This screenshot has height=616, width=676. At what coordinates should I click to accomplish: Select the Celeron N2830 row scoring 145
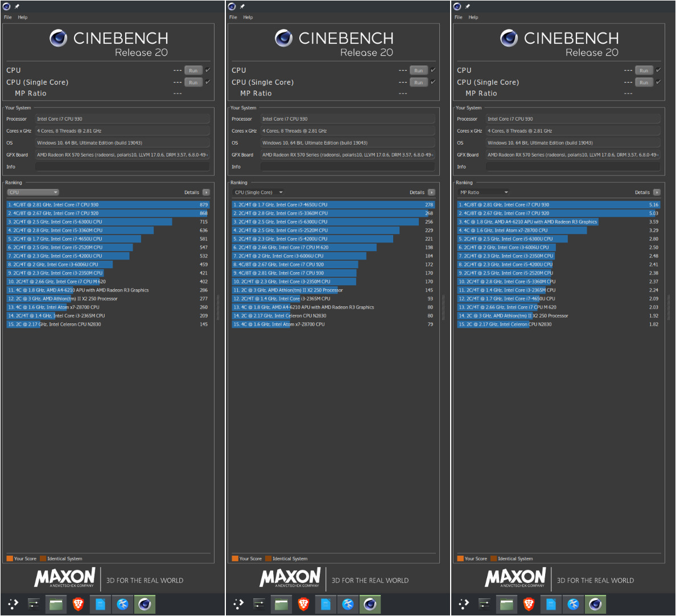tap(108, 325)
